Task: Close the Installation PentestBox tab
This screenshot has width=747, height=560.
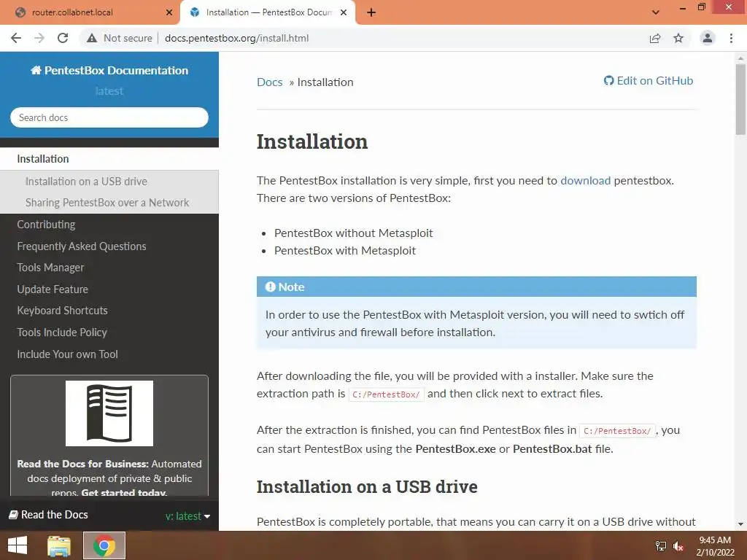Action: click(344, 12)
